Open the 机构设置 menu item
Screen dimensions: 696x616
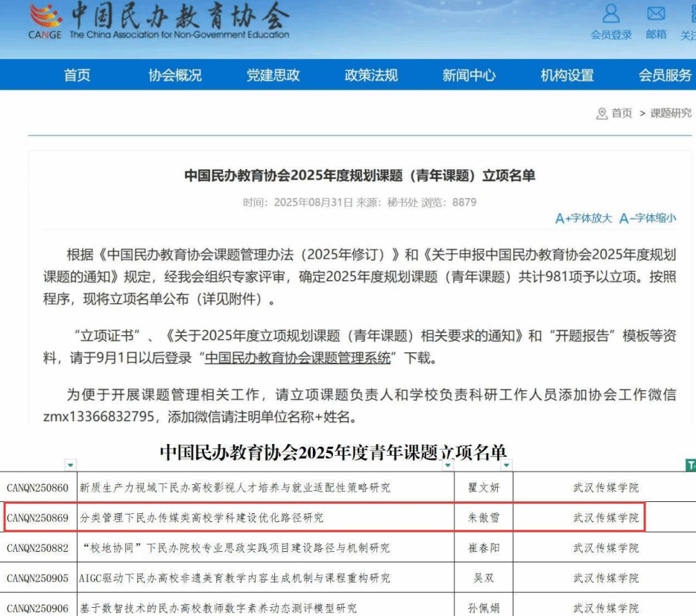pos(567,75)
